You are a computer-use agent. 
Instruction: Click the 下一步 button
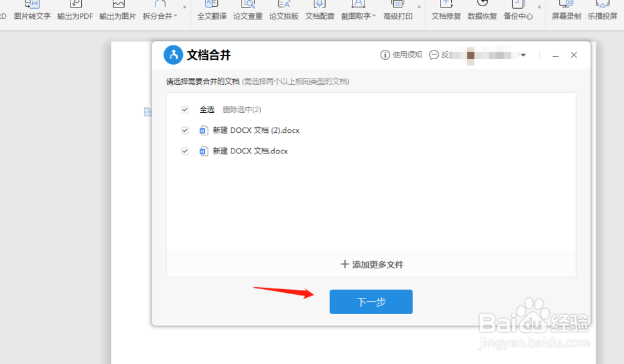371,302
